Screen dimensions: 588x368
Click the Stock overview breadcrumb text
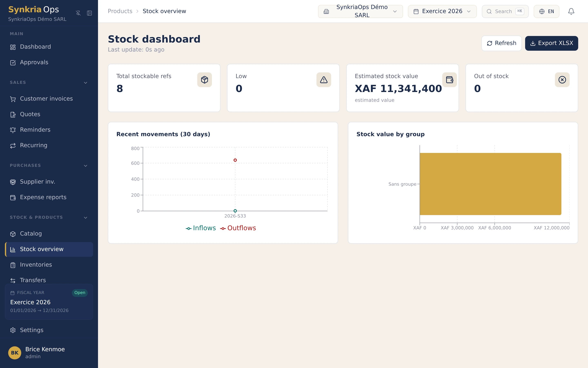coord(164,11)
